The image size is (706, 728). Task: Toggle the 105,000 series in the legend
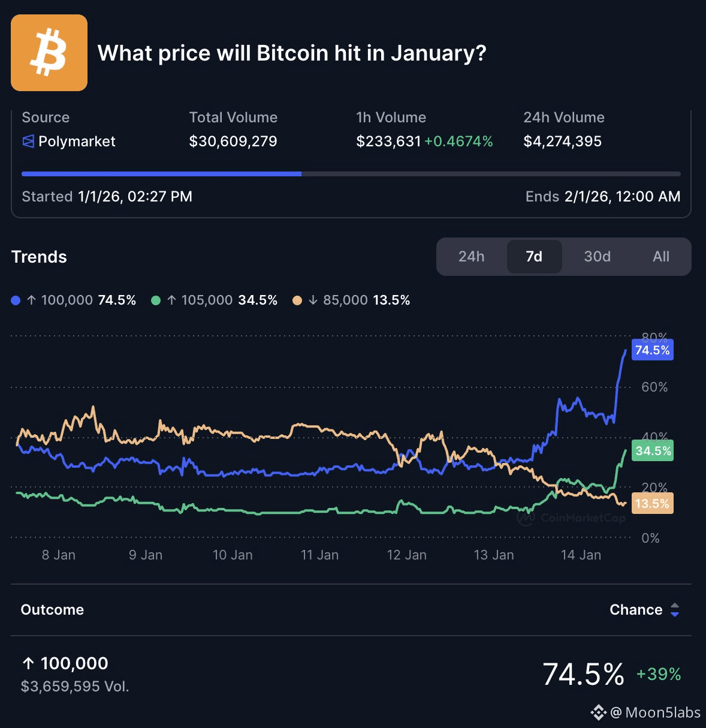pyautogui.click(x=222, y=300)
